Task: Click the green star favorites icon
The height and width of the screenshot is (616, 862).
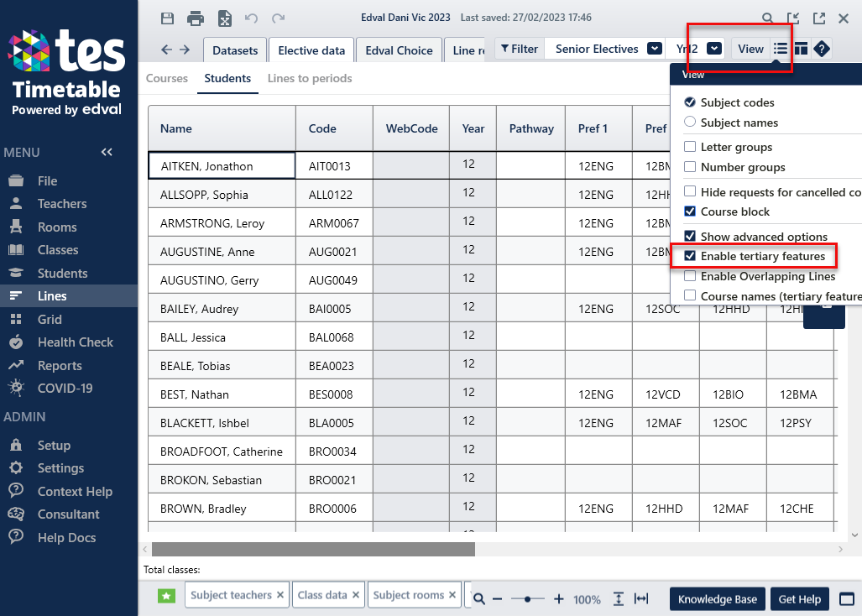Action: 167,596
